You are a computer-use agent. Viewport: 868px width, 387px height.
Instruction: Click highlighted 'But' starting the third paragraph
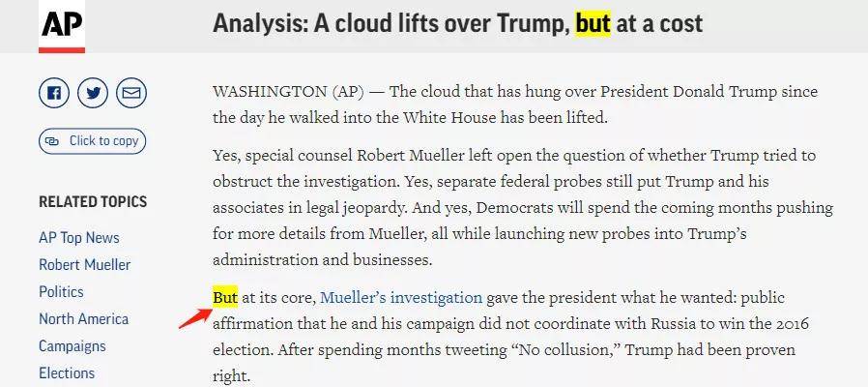[x=225, y=297]
